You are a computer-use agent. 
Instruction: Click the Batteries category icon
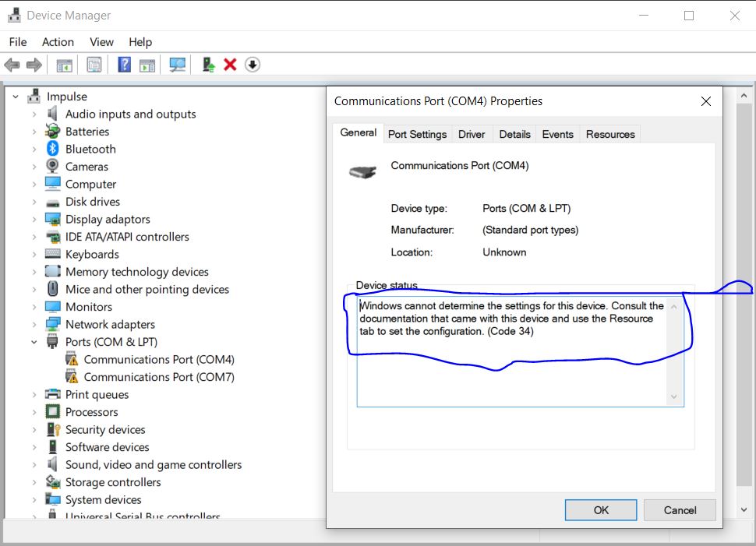(x=52, y=131)
